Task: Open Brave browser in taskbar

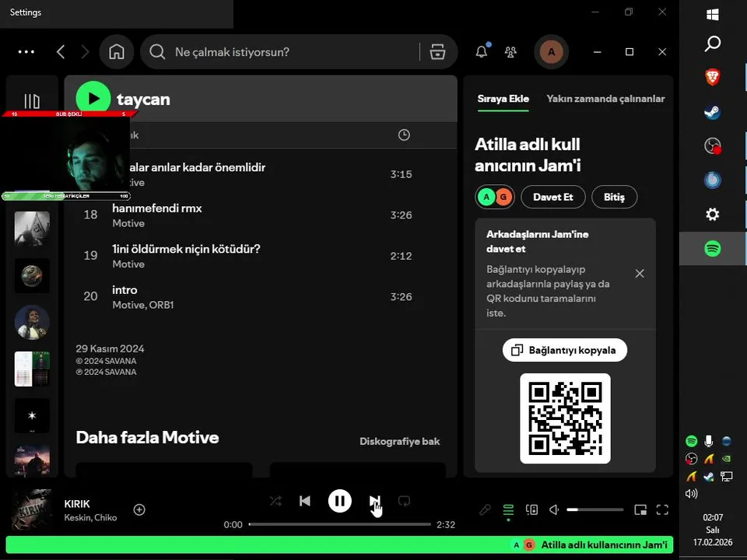Action: coord(713,77)
